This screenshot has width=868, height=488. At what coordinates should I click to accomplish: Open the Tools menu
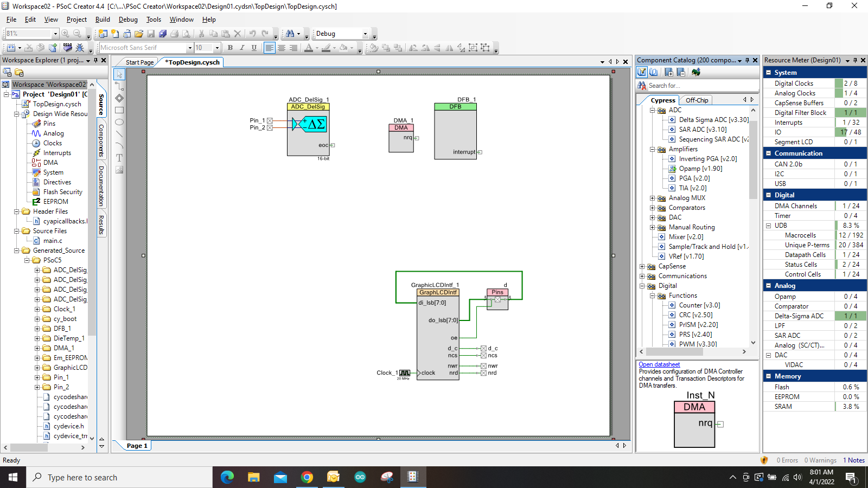(154, 20)
